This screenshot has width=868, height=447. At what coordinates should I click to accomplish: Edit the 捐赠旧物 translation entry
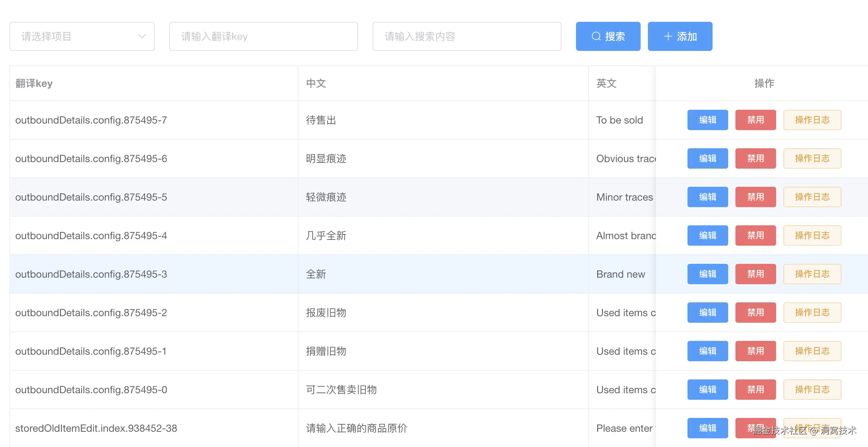coord(707,351)
